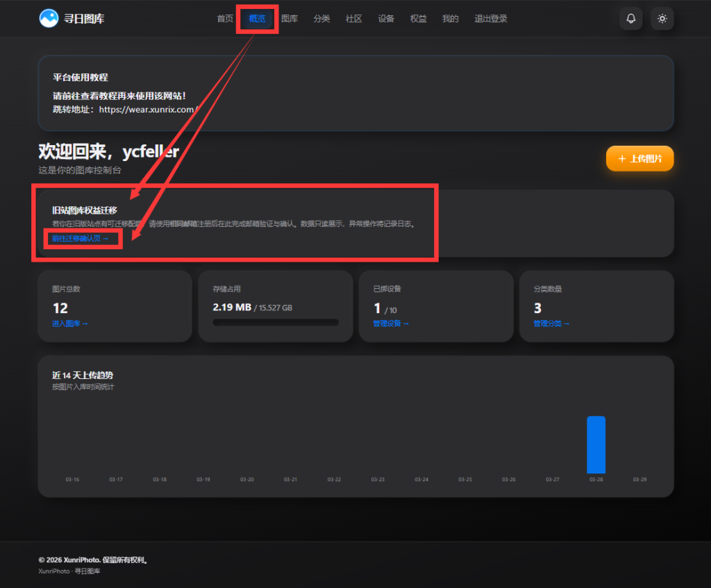The height and width of the screenshot is (588, 711).
Task: Click the 进入图库 link
Action: pyautogui.click(x=69, y=324)
